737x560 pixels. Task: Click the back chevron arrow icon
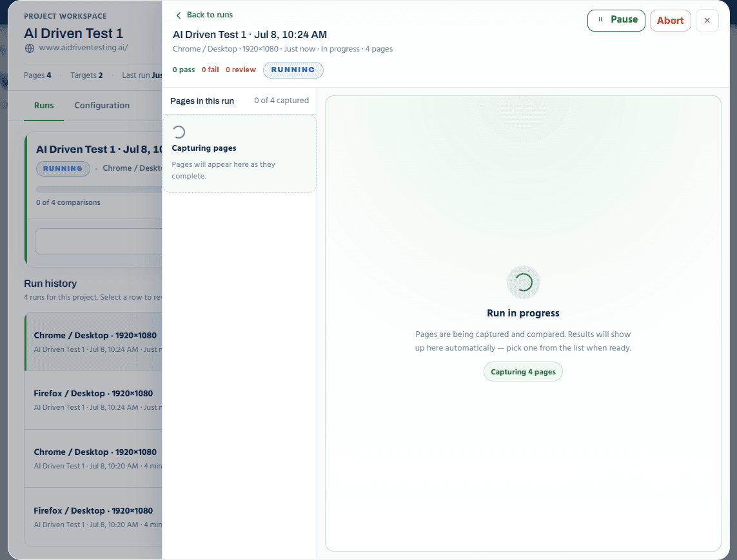coord(179,15)
